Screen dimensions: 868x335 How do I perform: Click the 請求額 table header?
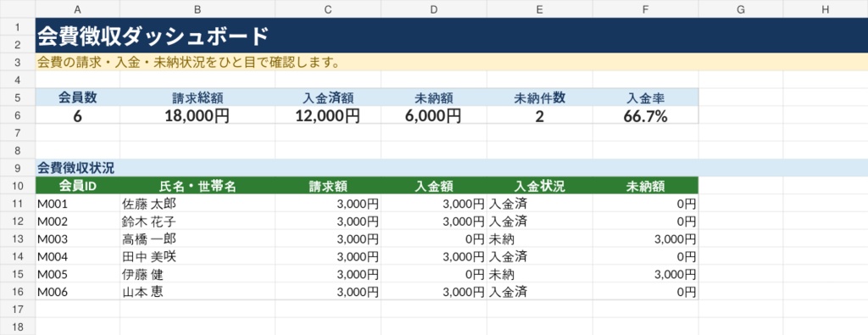click(x=328, y=186)
